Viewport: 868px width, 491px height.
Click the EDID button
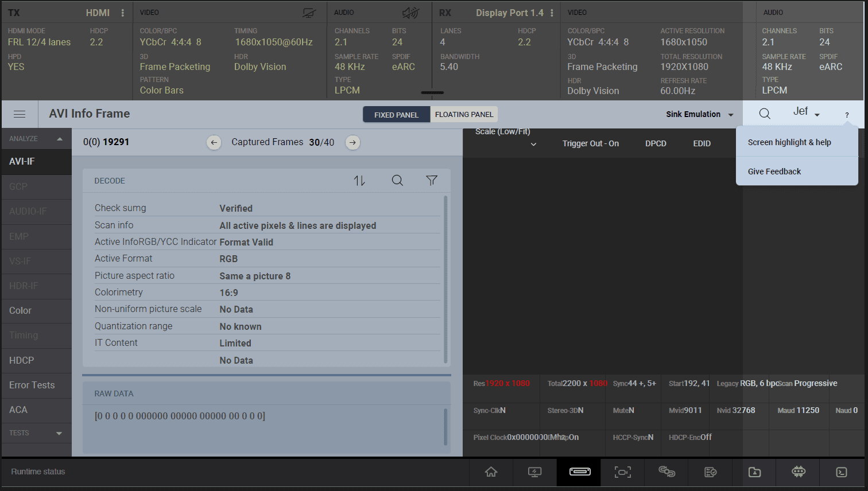pos(702,143)
